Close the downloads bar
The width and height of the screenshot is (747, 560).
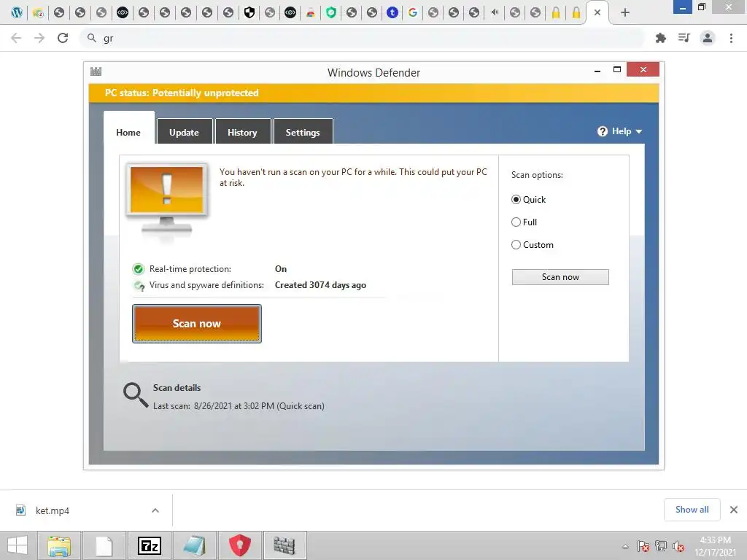[x=734, y=510]
